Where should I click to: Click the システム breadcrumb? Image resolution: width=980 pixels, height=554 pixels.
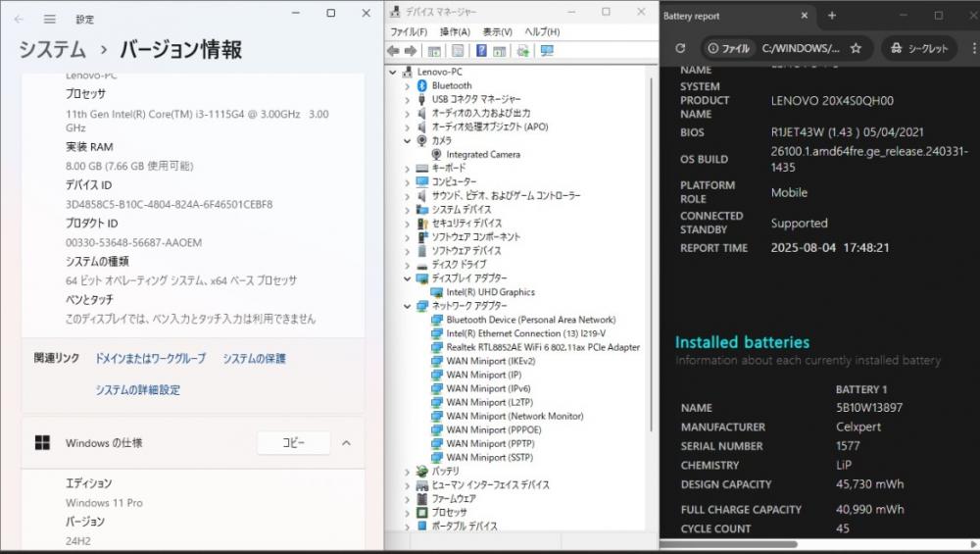coord(52,49)
